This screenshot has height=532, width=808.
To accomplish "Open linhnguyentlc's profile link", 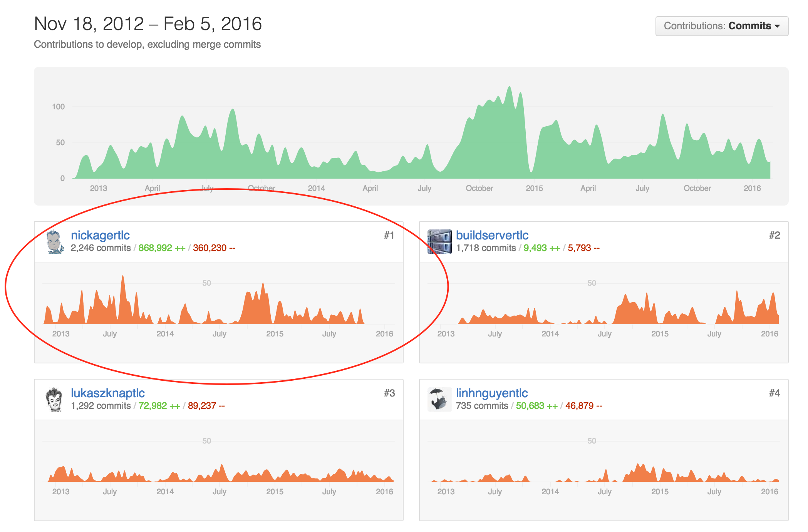I will pos(491,393).
